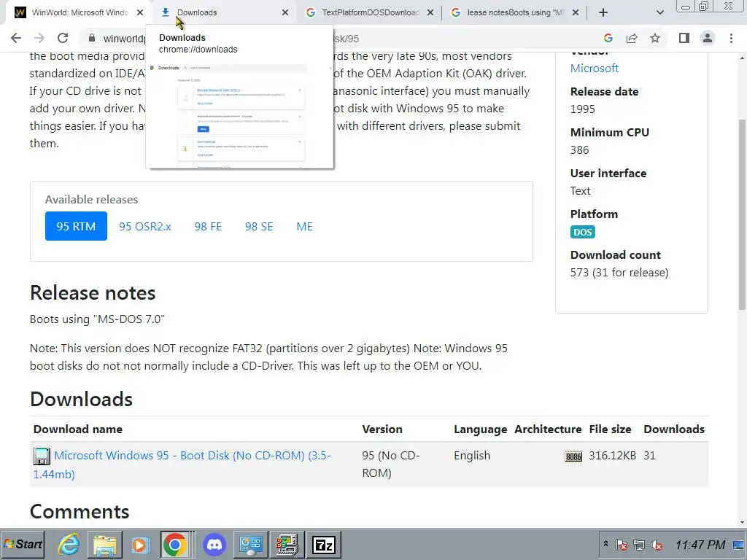
Task: Select the 98 FE release
Action: point(208,226)
